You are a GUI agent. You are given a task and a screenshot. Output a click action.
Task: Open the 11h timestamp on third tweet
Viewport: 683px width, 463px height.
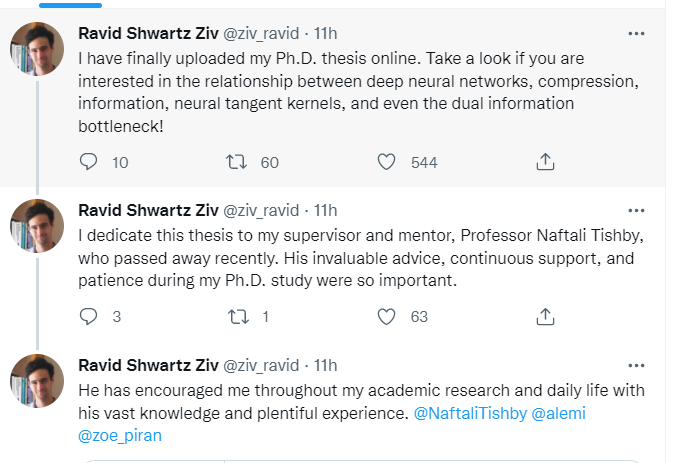(x=326, y=364)
